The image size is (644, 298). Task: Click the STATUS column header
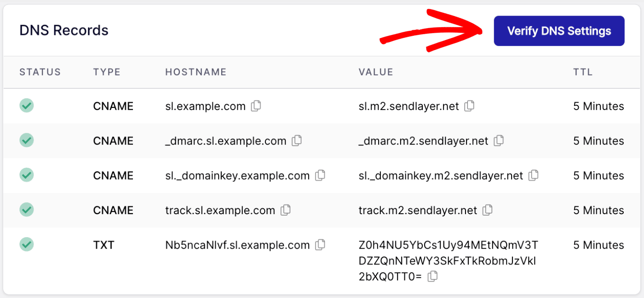click(40, 72)
